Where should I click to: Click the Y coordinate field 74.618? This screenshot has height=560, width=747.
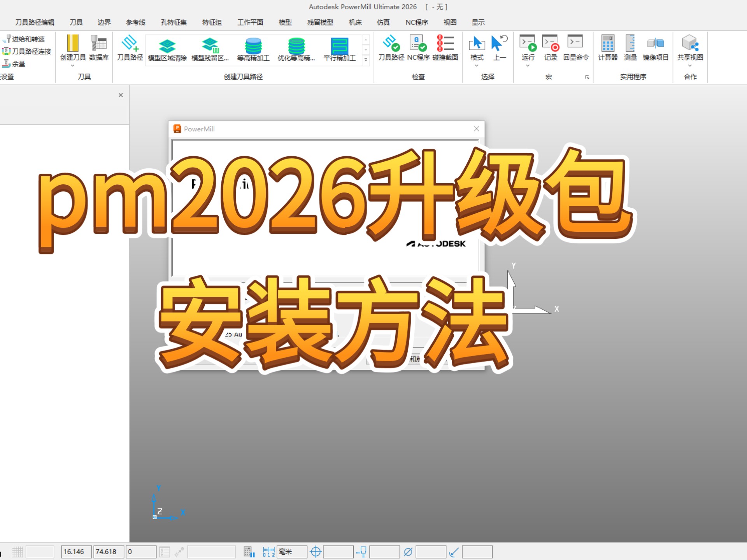click(x=109, y=552)
